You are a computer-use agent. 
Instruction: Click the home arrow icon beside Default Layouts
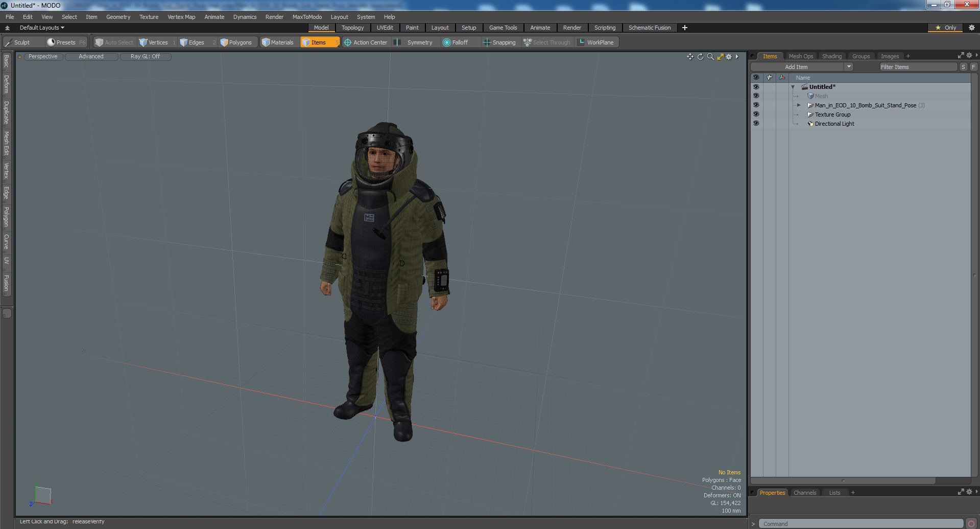pos(7,28)
